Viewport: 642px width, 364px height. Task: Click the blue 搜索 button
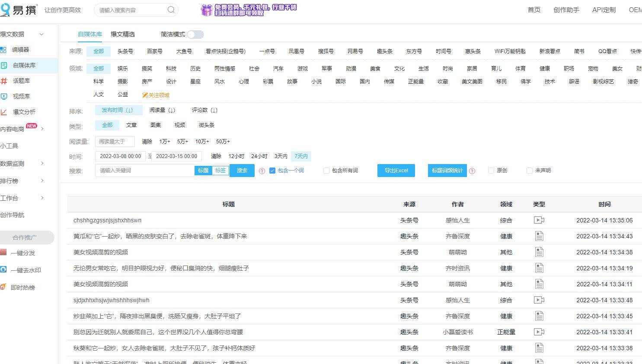[x=242, y=171]
